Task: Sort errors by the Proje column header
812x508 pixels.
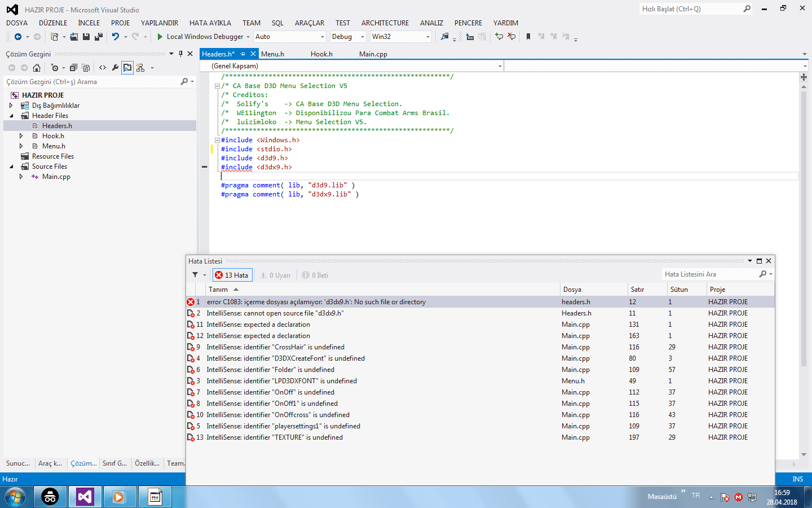Action: pyautogui.click(x=740, y=290)
